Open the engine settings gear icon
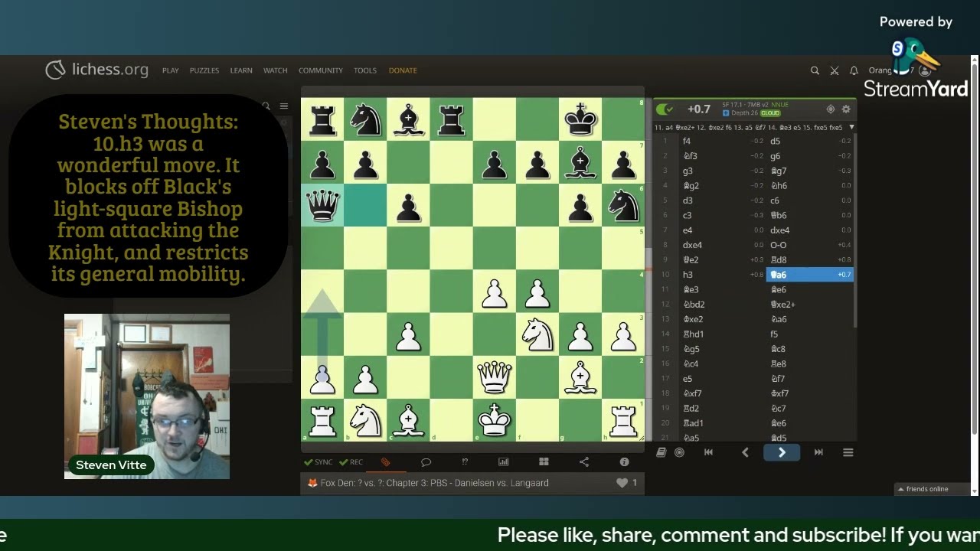The width and height of the screenshot is (980, 551). (846, 109)
